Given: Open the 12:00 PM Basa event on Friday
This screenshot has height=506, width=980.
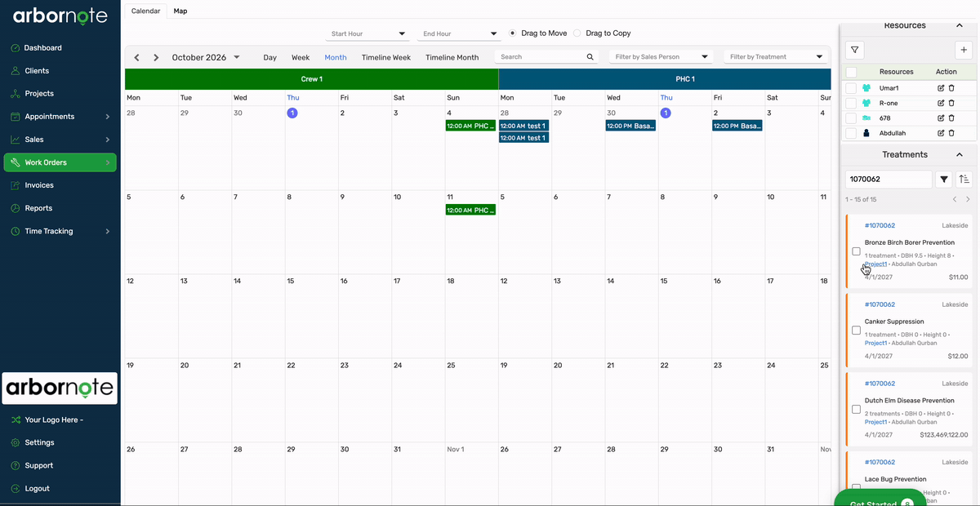Looking at the screenshot, I should coord(737,126).
